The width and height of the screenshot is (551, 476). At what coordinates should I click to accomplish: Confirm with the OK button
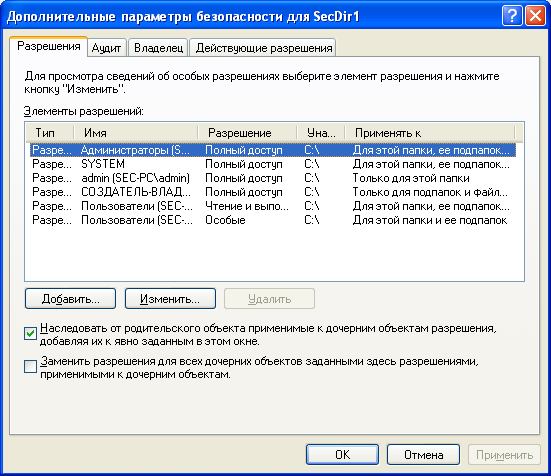click(342, 455)
